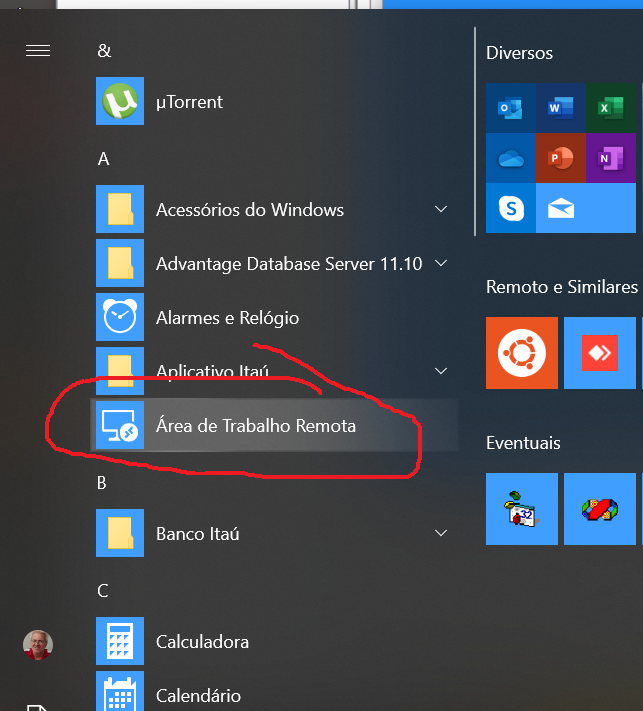This screenshot has height=711, width=643.
Task: Click the C letter header
Action: point(102,591)
